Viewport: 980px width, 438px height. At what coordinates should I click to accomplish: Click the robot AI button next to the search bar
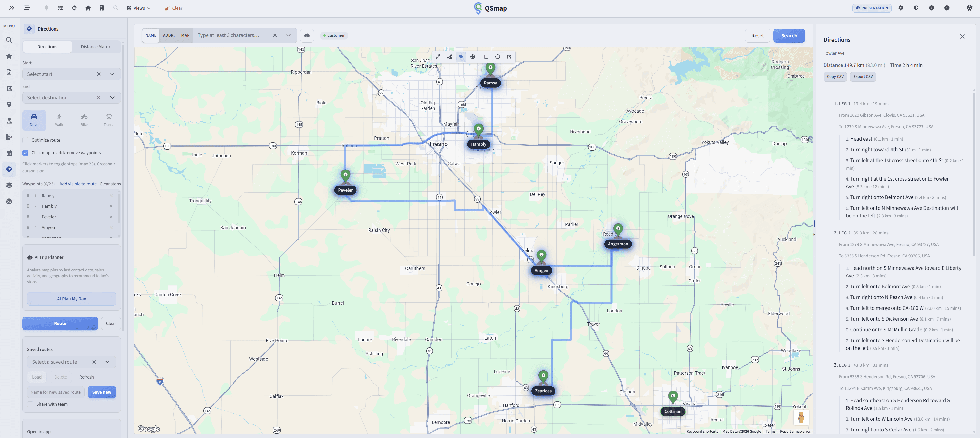click(x=307, y=35)
